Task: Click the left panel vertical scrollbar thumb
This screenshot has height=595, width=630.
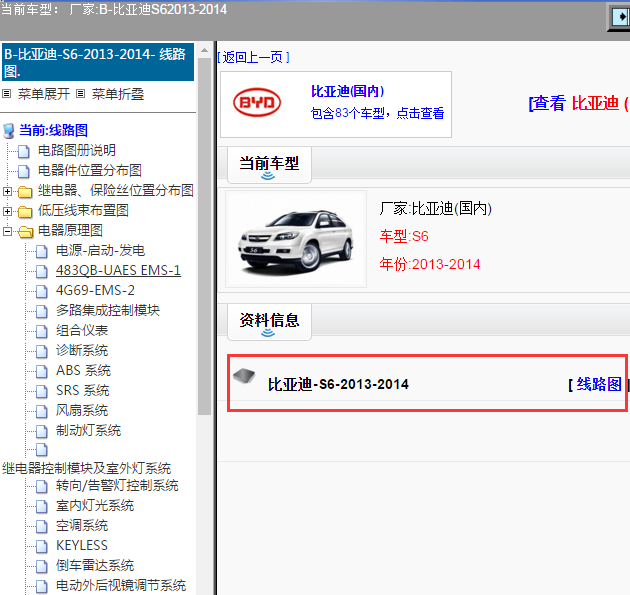Action: [205, 236]
